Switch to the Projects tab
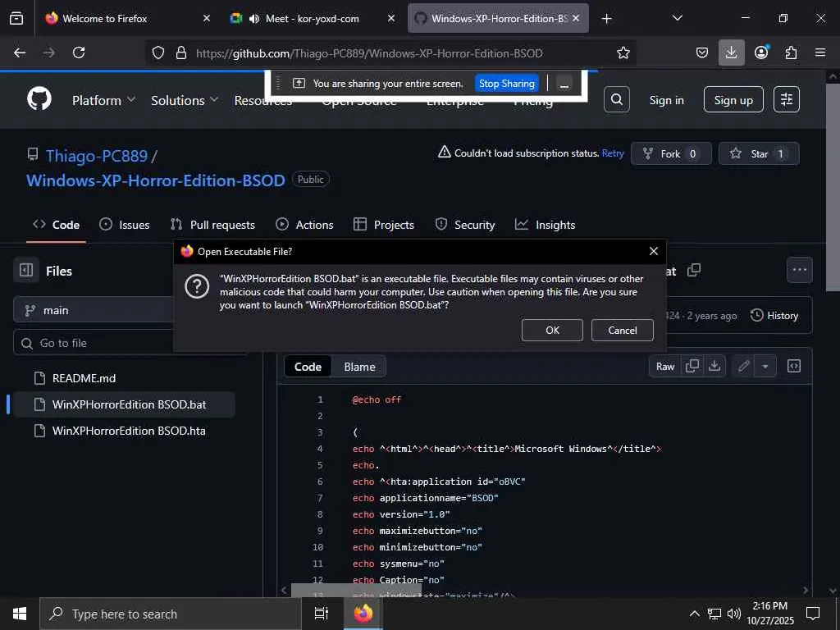This screenshot has width=840, height=630. tap(384, 225)
